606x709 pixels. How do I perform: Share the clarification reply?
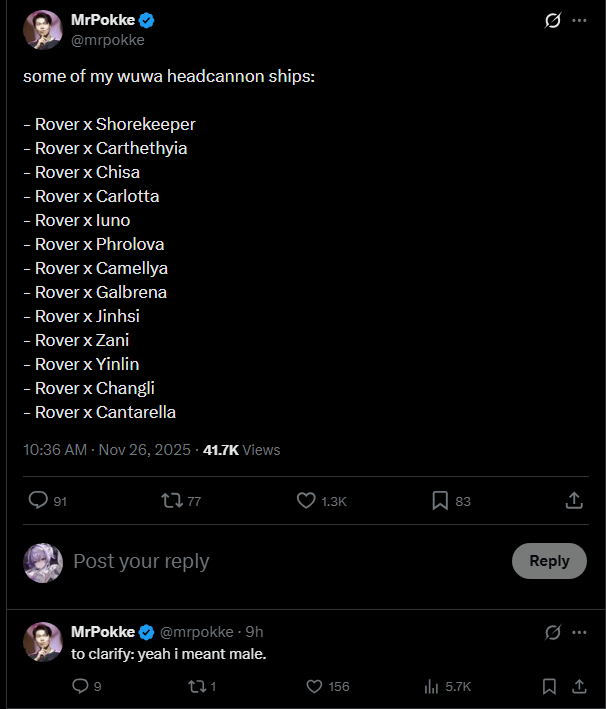click(x=579, y=686)
